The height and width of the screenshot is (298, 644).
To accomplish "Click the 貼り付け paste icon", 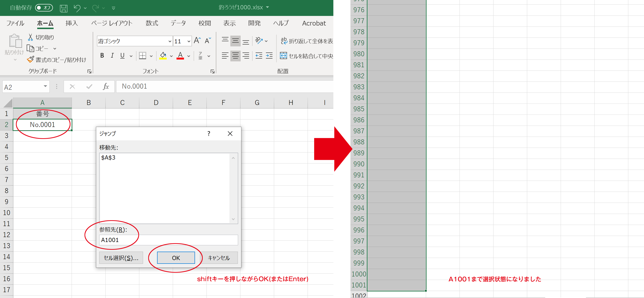I will point(15,41).
